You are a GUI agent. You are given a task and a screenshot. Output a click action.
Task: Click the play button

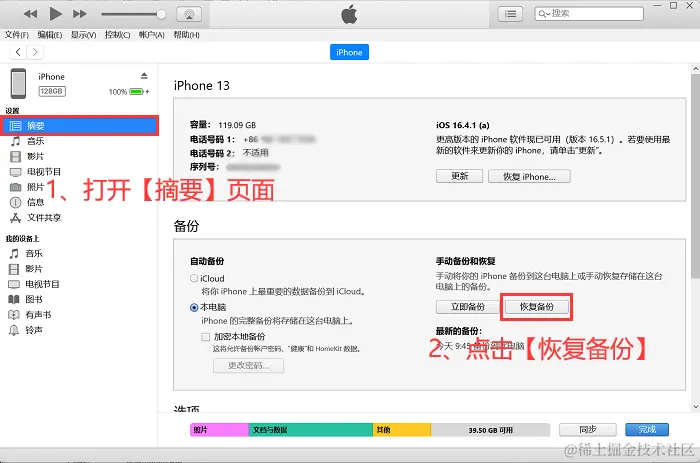tap(55, 14)
